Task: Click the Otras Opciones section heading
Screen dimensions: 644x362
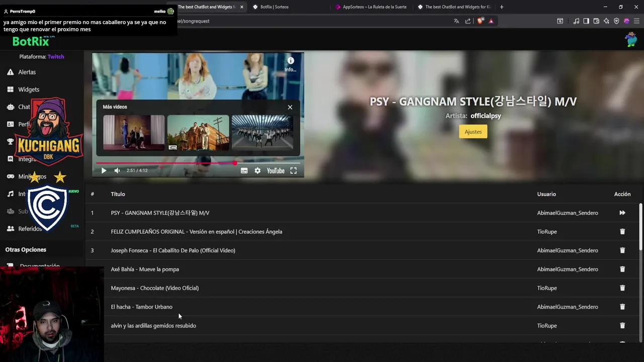Action: 26,249
